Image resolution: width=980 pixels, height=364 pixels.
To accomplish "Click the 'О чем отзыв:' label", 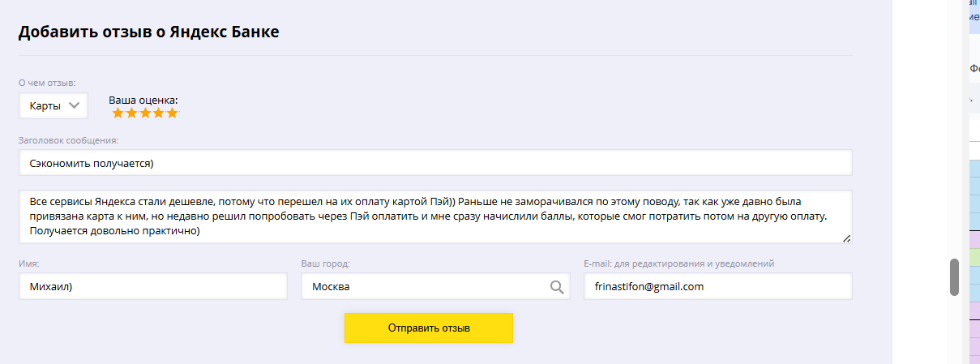I will 47,83.
